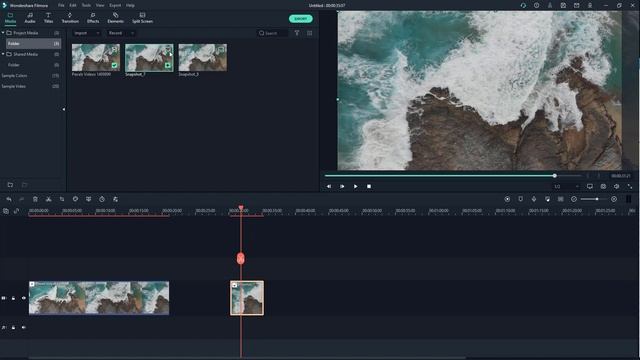The image size is (640, 360).
Task: Open the Titles tab
Action: click(x=48, y=18)
